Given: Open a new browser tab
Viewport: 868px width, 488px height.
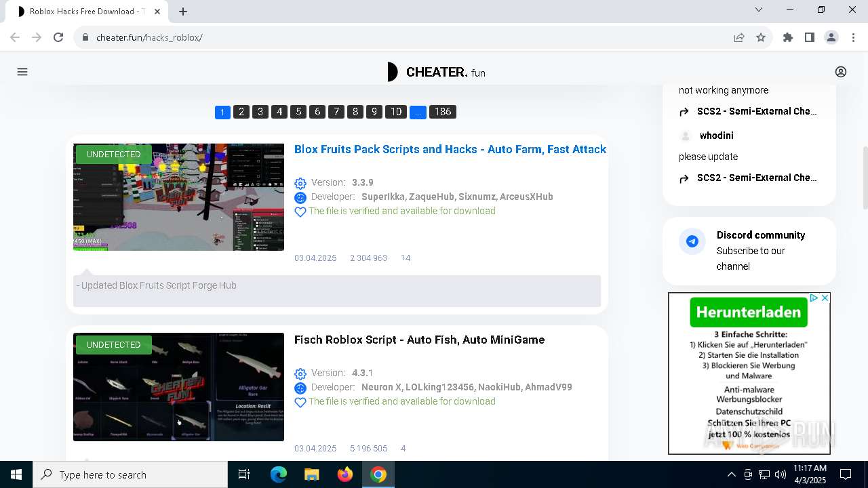Looking at the screenshot, I should point(183,11).
